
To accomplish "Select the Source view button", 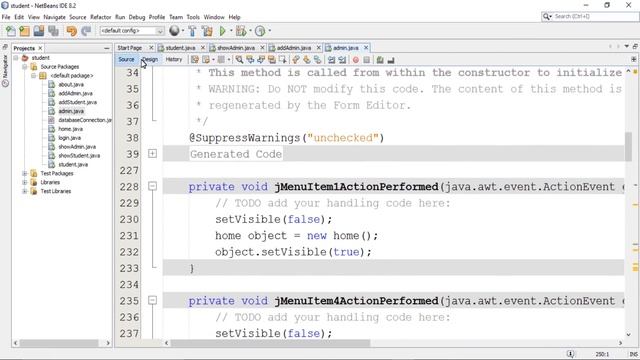I will [126, 60].
